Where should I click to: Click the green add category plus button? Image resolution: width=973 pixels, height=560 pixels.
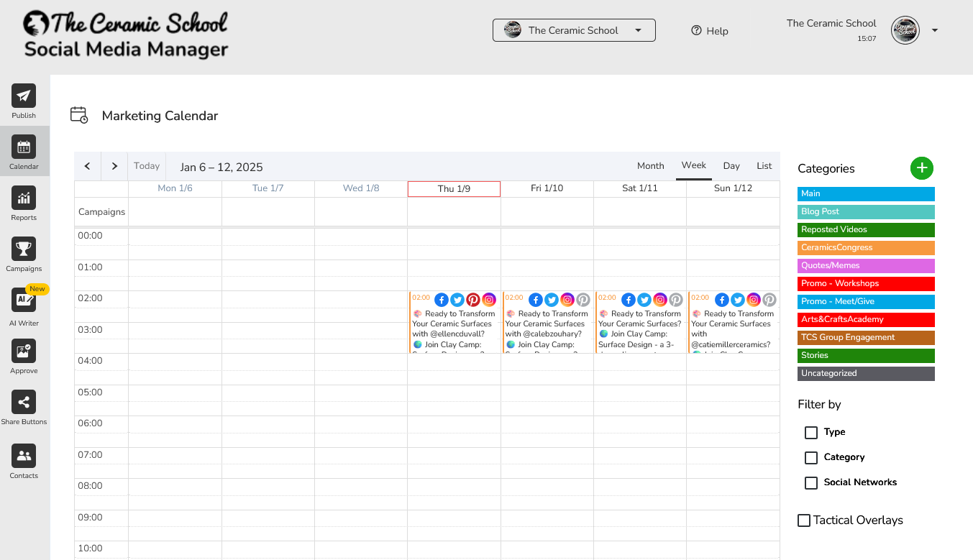coord(922,168)
